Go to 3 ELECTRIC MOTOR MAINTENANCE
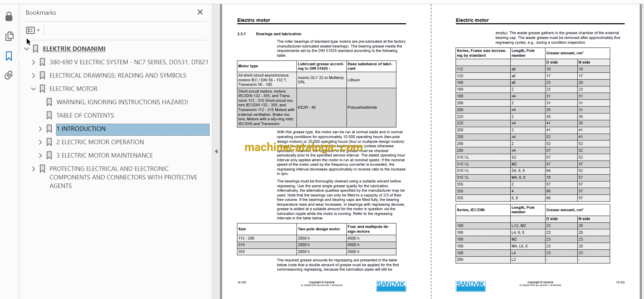The height and width of the screenshot is (299, 644). (104, 155)
